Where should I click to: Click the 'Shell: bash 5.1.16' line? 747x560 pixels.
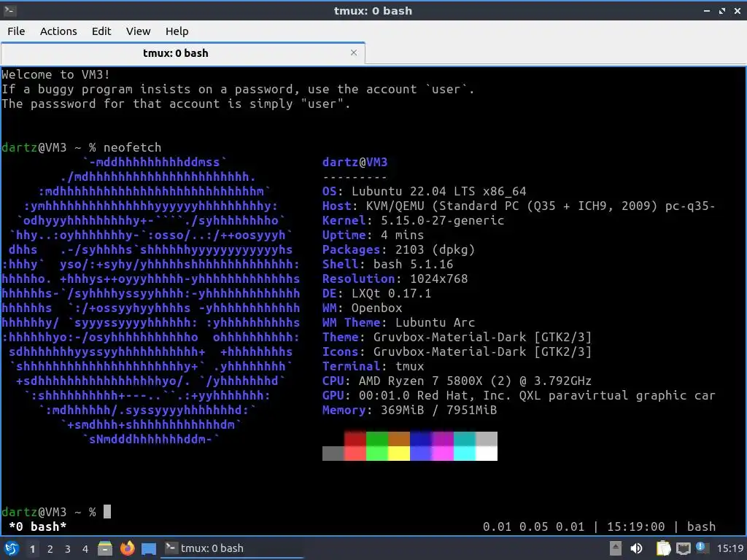pos(387,264)
